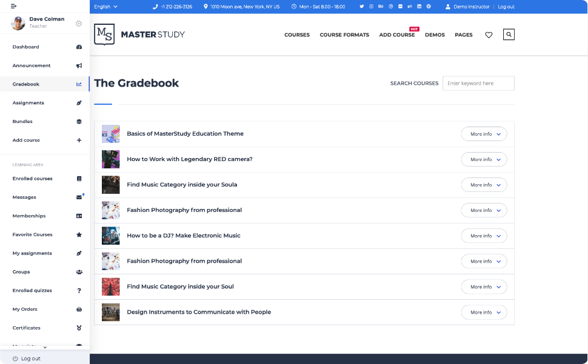Click the profile settings gear icon
588x364 pixels.
[79, 24]
